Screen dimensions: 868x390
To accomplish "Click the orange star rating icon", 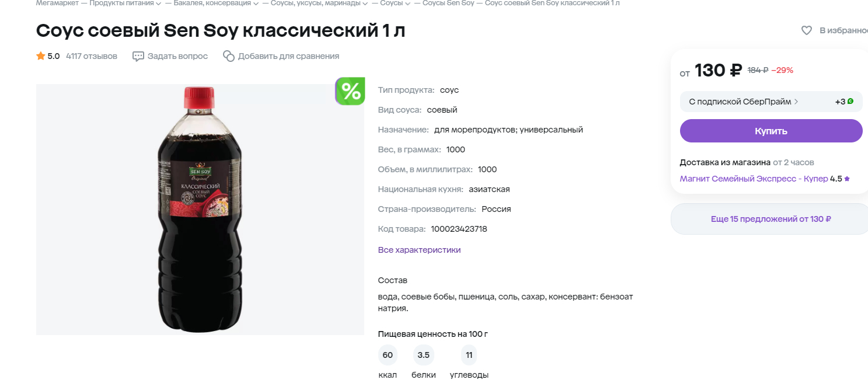I will click(41, 56).
